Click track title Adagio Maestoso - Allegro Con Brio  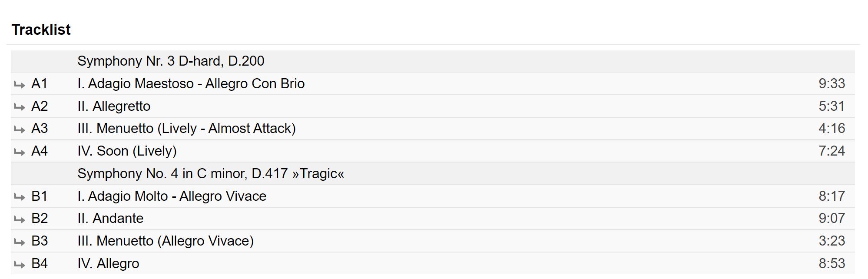[191, 83]
